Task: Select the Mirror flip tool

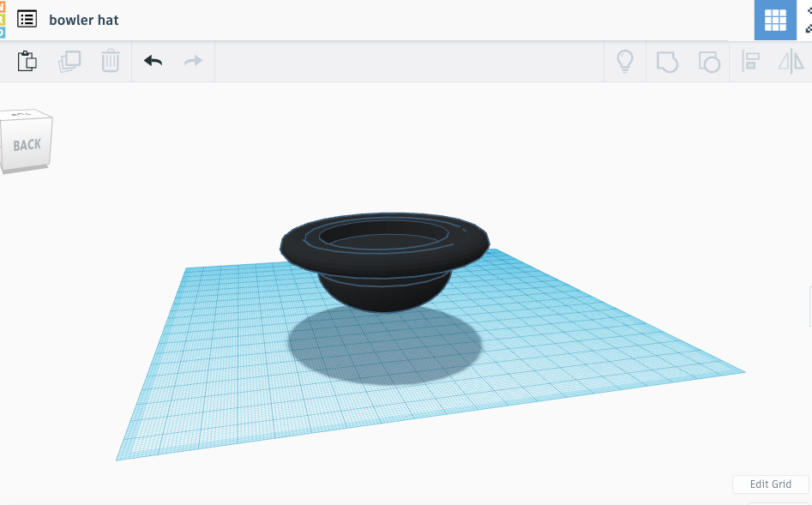Action: point(791,62)
